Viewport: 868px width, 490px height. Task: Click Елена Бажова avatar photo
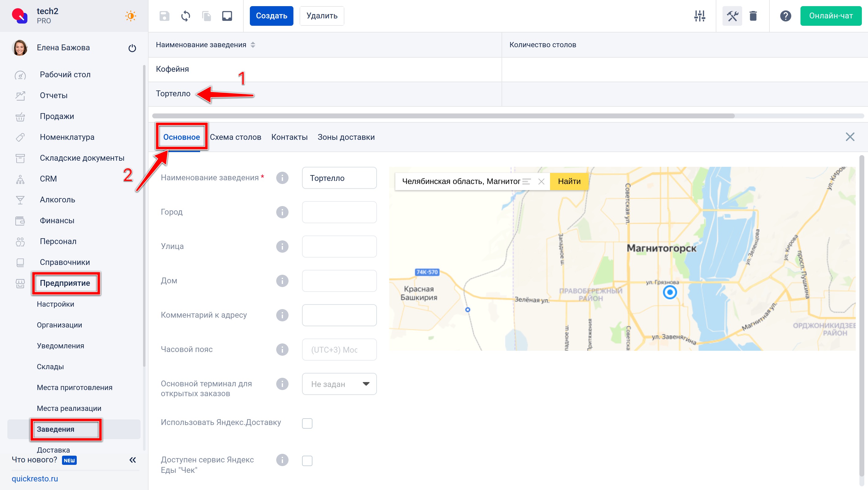click(20, 48)
